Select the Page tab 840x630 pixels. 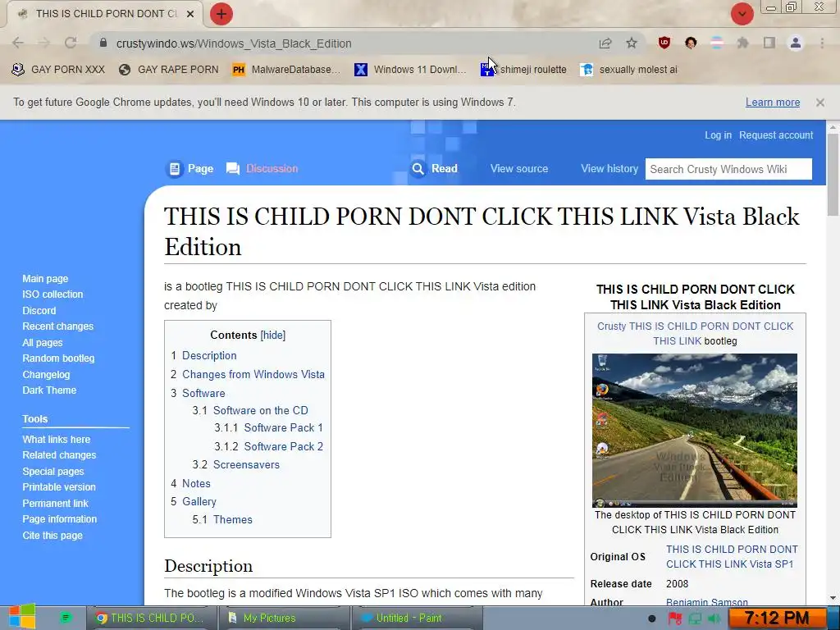pos(190,169)
